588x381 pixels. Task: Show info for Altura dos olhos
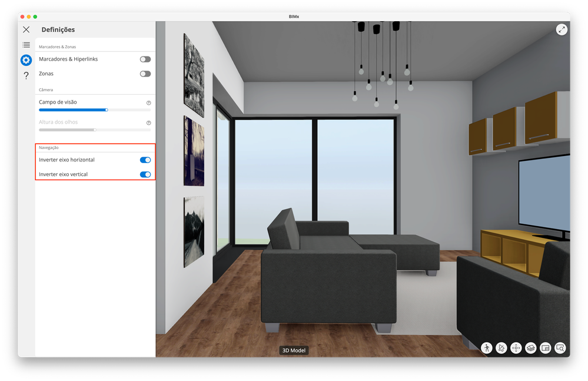pyautogui.click(x=148, y=122)
